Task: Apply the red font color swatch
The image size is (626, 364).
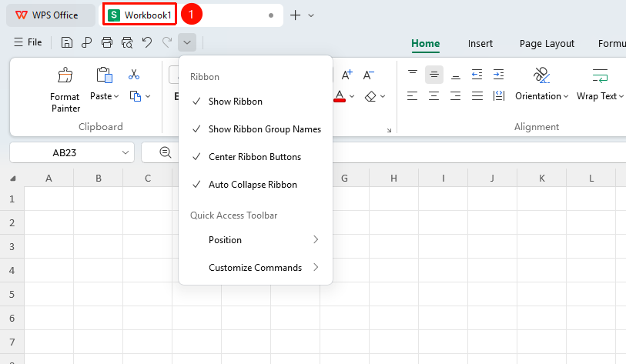Action: coord(340,97)
